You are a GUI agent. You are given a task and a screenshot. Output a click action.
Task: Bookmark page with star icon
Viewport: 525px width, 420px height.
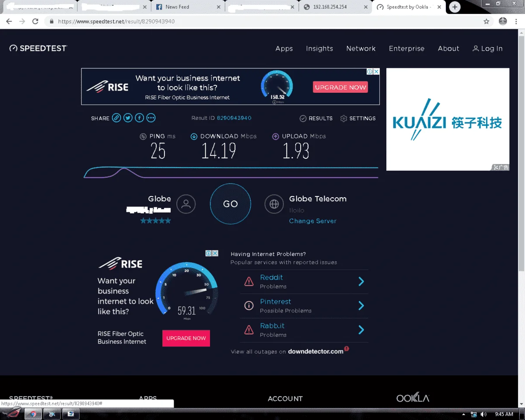486,21
